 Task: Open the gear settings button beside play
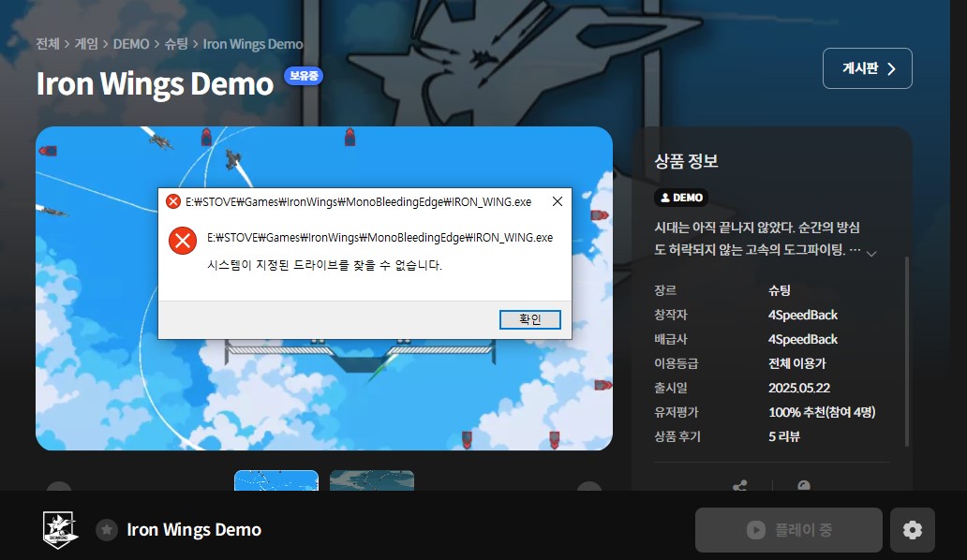(x=912, y=530)
